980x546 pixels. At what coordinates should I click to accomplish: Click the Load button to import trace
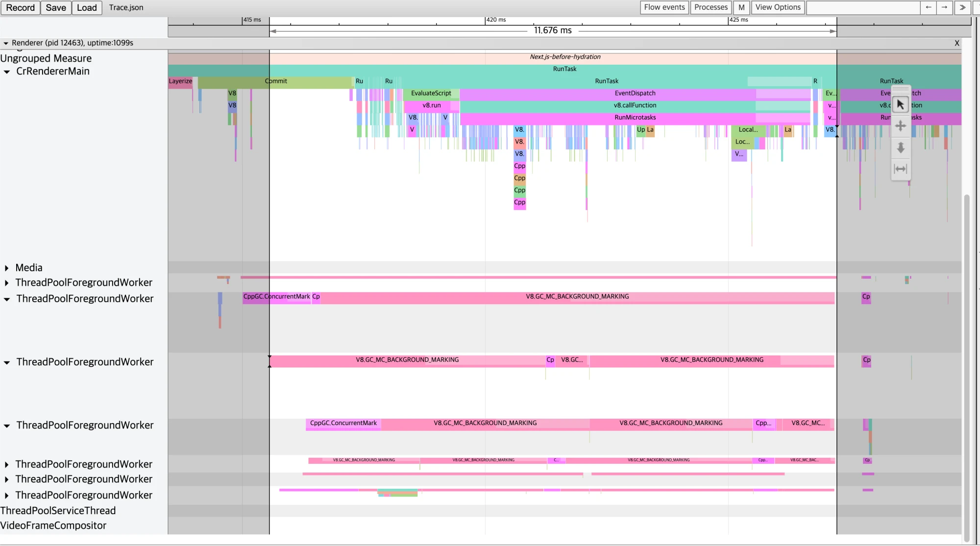pos(85,7)
